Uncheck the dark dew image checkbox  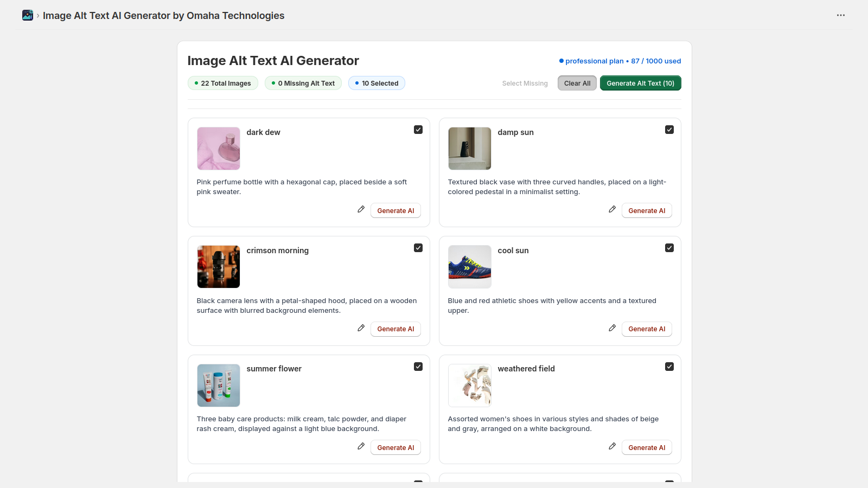point(418,130)
